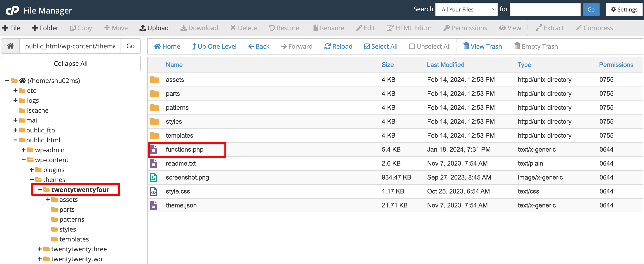644x264 pixels.
Task: Sort files by Size column header
Action: (387, 65)
